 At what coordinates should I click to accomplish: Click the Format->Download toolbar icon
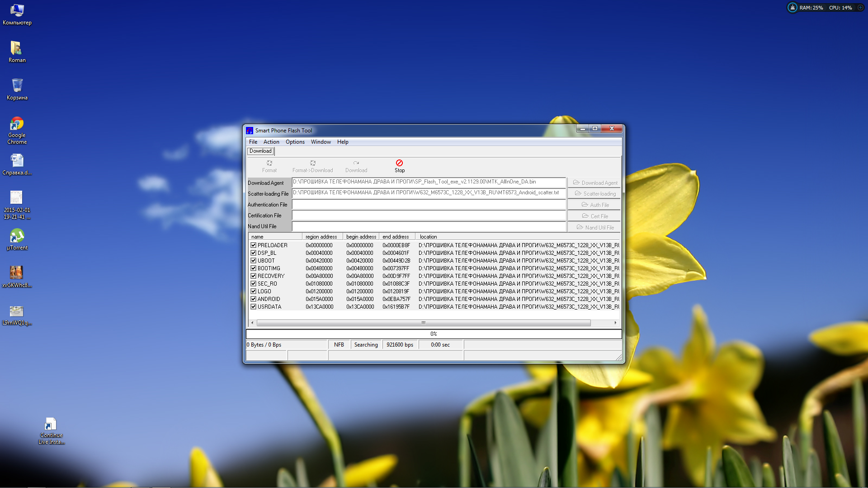312,163
